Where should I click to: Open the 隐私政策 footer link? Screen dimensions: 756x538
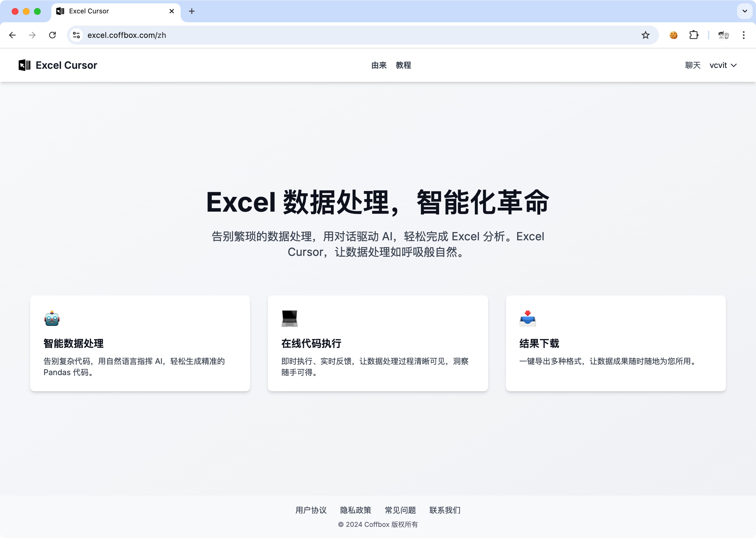pos(356,510)
